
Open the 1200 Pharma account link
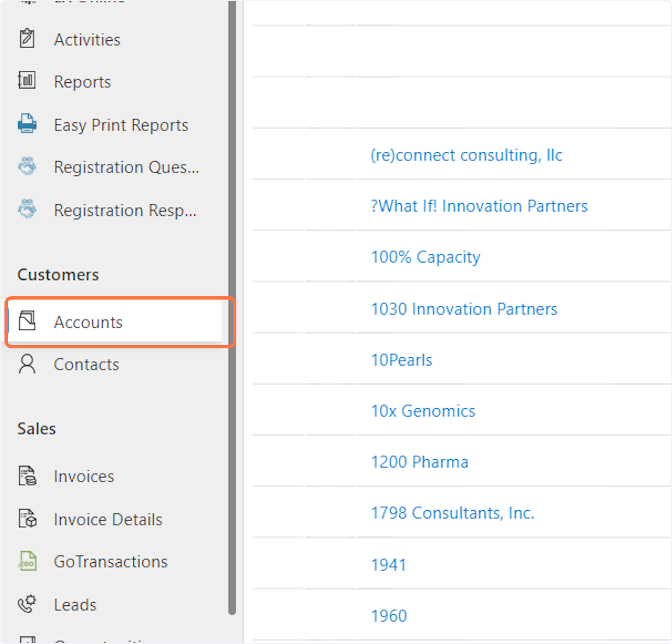(419, 462)
